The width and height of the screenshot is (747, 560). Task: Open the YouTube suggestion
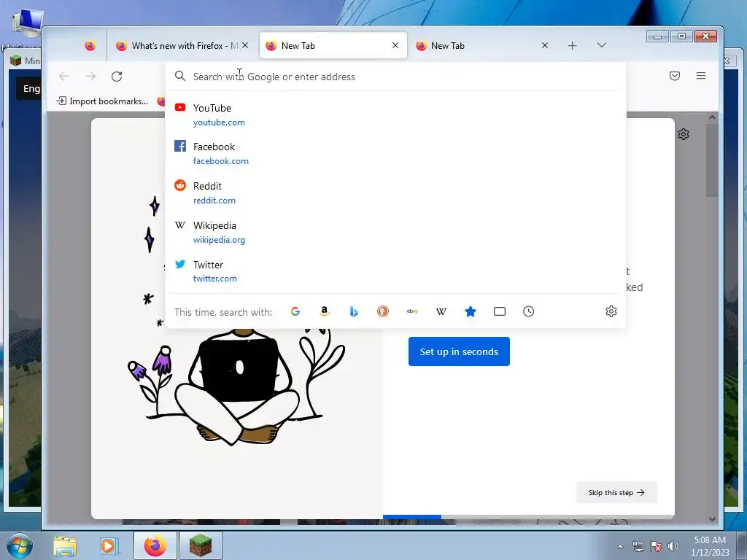[395, 114]
